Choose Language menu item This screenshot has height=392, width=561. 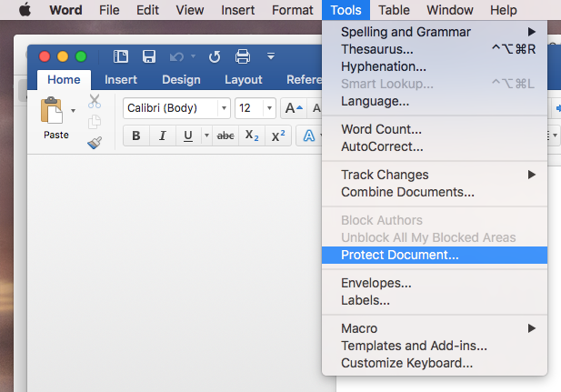click(x=435, y=101)
